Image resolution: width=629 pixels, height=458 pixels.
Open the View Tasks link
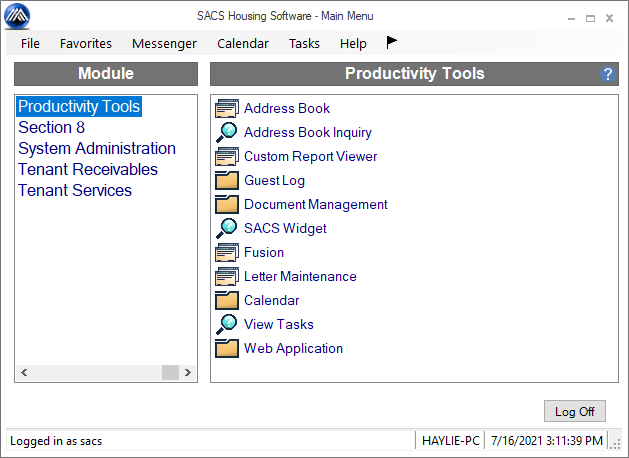[x=279, y=324]
